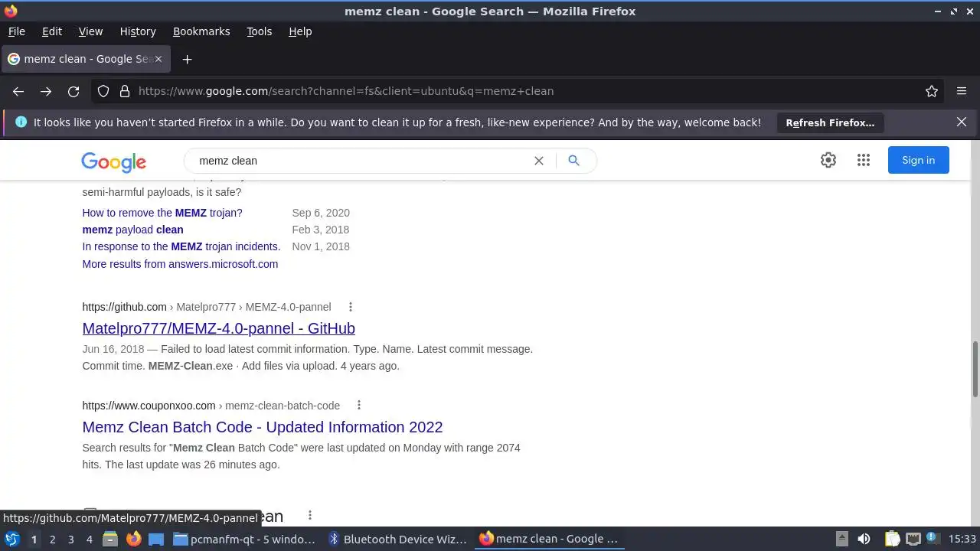
Task: Open removable media tray icon
Action: pyautogui.click(x=841, y=539)
